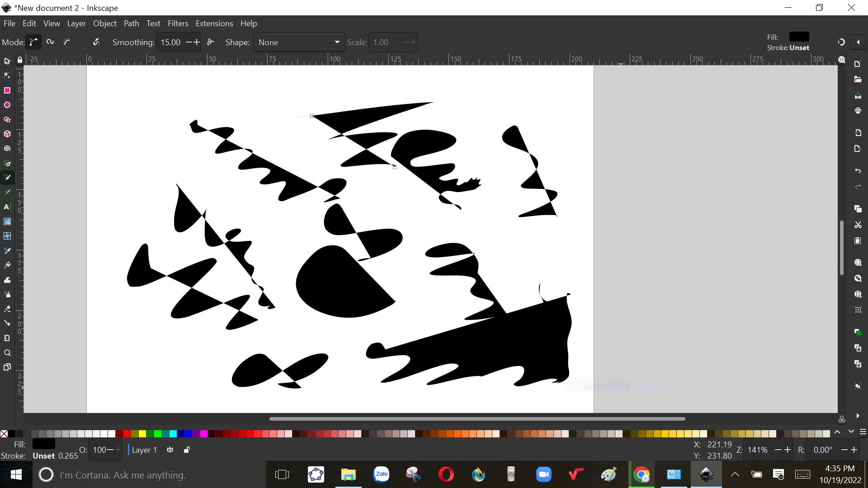Click the Print document icon

click(x=858, y=110)
